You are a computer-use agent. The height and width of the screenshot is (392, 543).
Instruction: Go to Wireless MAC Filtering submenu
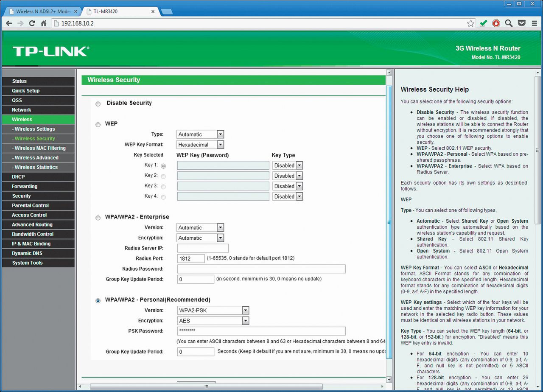pos(38,148)
